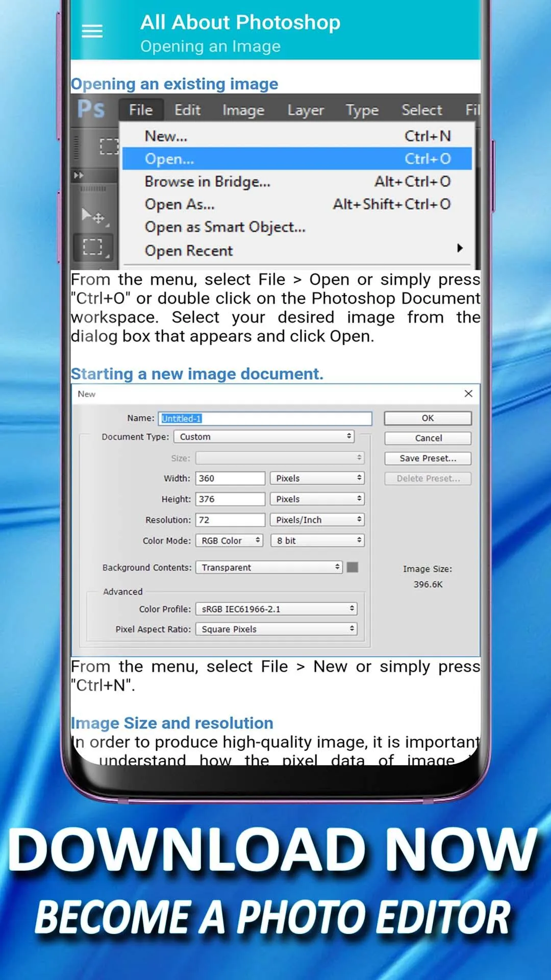Viewport: 551px width, 980px height.
Task: Click the Ps Photoshop logo icon
Action: coord(91,109)
